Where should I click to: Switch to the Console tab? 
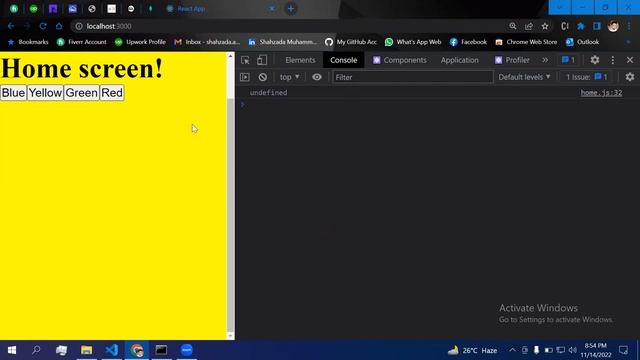click(344, 60)
